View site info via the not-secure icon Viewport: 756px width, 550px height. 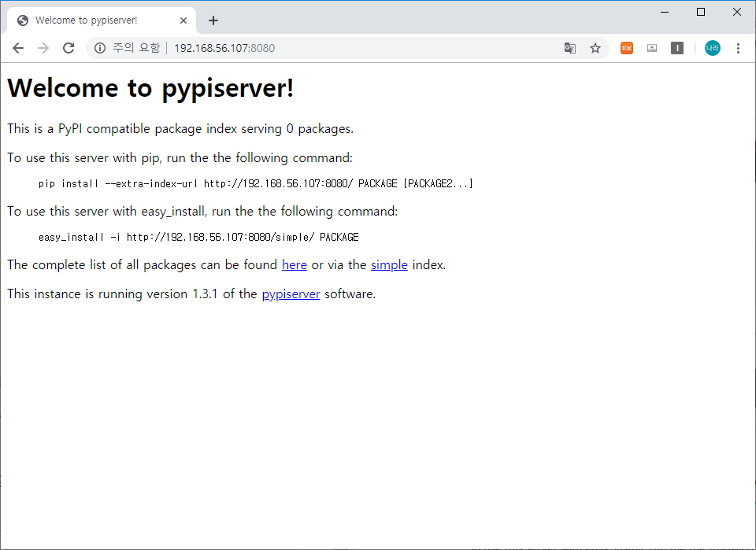100,48
